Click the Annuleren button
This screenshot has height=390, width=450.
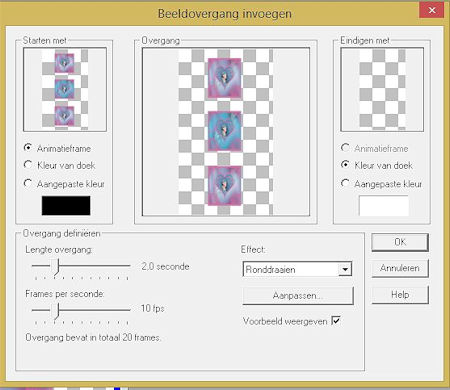pyautogui.click(x=400, y=268)
